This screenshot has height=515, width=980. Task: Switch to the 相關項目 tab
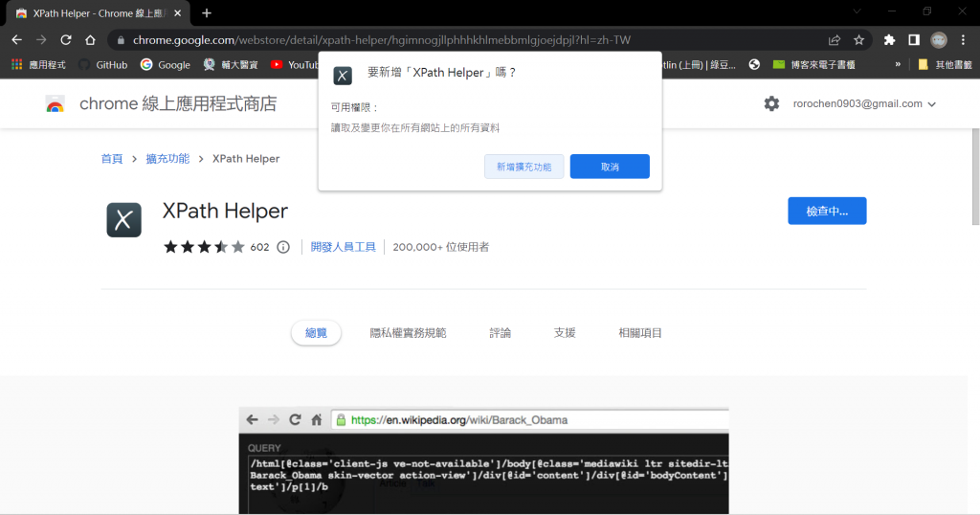[640, 333]
